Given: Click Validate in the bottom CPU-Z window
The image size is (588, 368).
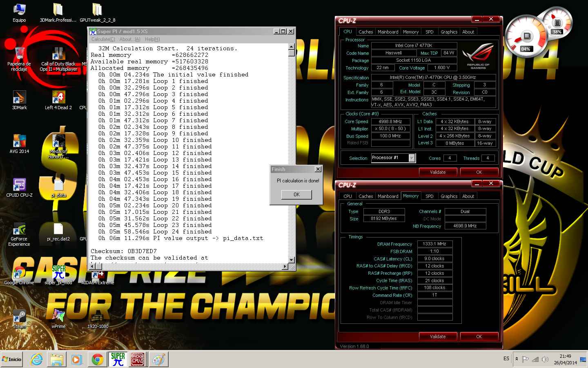Looking at the screenshot, I should point(438,337).
